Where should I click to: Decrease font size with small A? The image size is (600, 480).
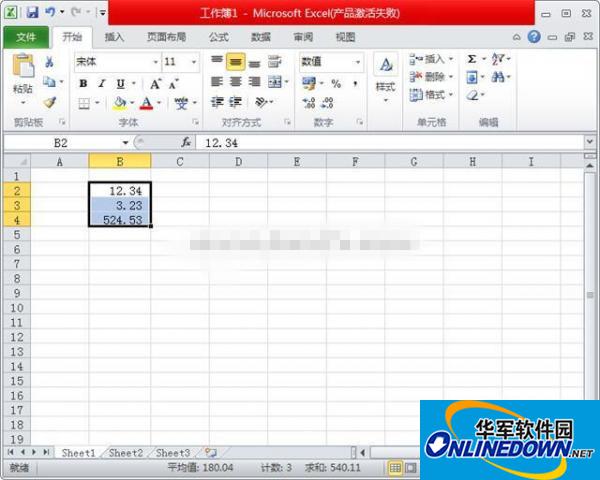click(174, 84)
